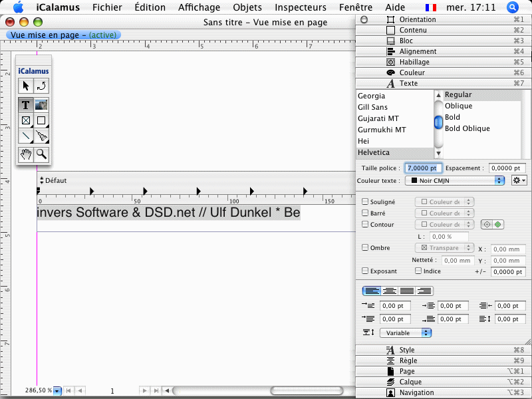Select the Georgia font
The width and height of the screenshot is (532, 399).
pyautogui.click(x=394, y=96)
